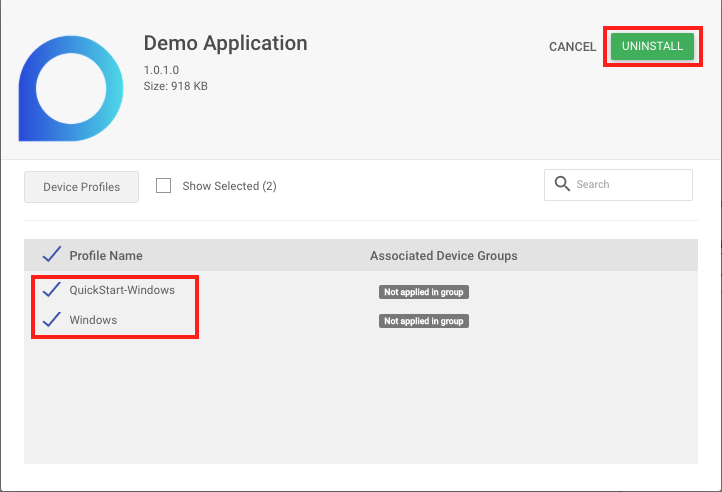Click the Profile Name column header

[106, 256]
